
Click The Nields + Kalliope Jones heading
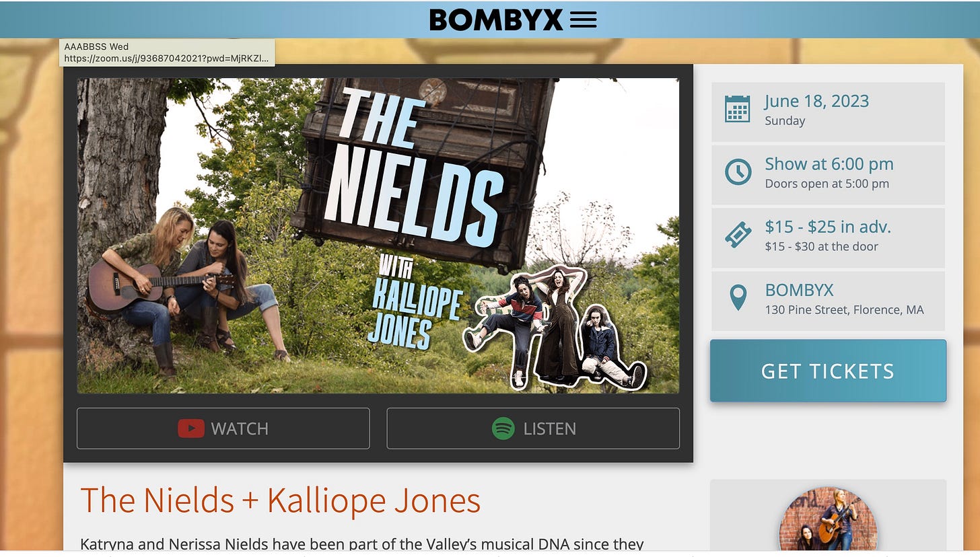280,500
